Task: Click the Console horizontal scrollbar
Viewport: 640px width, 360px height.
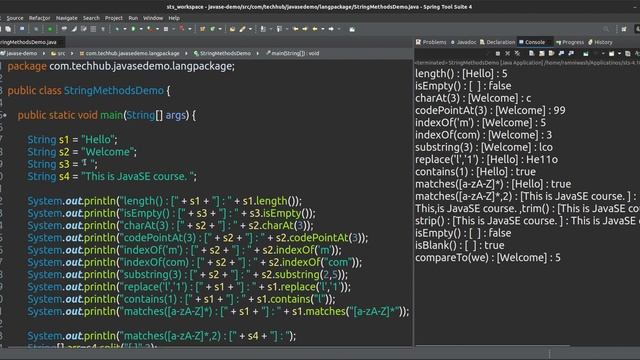Action: click(x=492, y=346)
